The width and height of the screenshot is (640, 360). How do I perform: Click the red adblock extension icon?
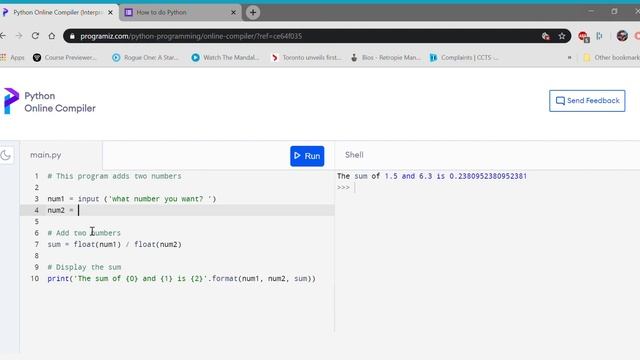pos(583,36)
